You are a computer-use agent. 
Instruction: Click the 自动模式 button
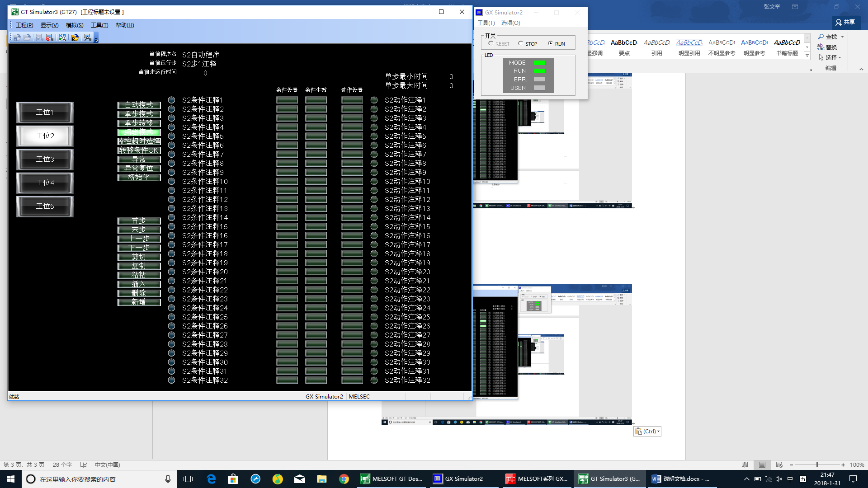139,105
